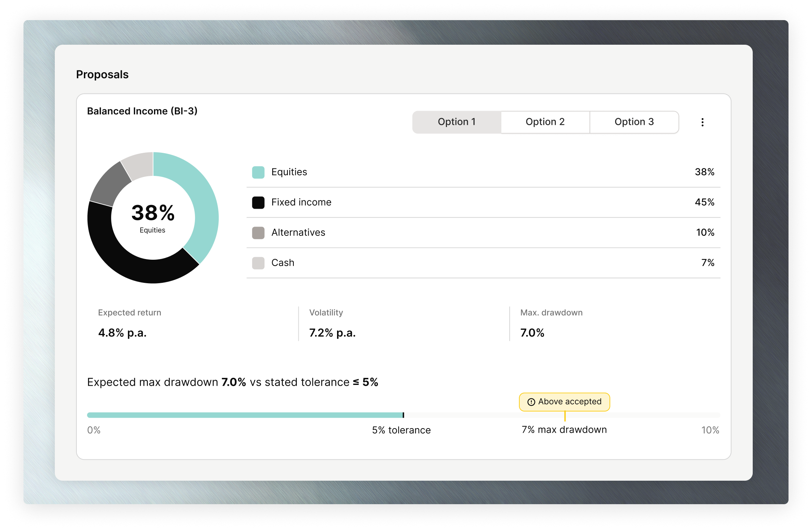Image resolution: width=812 pixels, height=531 pixels.
Task: Click the Volatility 7.2% p.a. value
Action: [333, 332]
